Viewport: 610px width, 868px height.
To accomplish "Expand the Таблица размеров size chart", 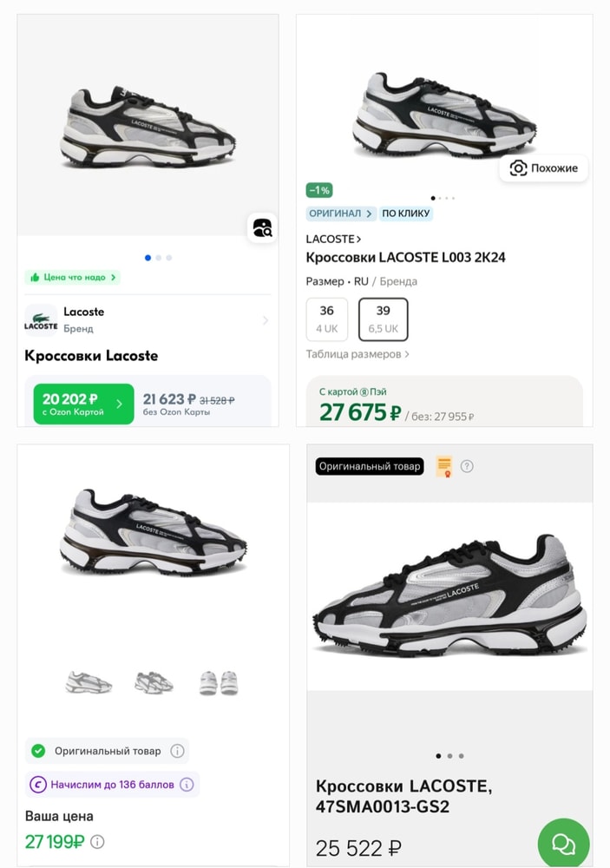I will (357, 354).
